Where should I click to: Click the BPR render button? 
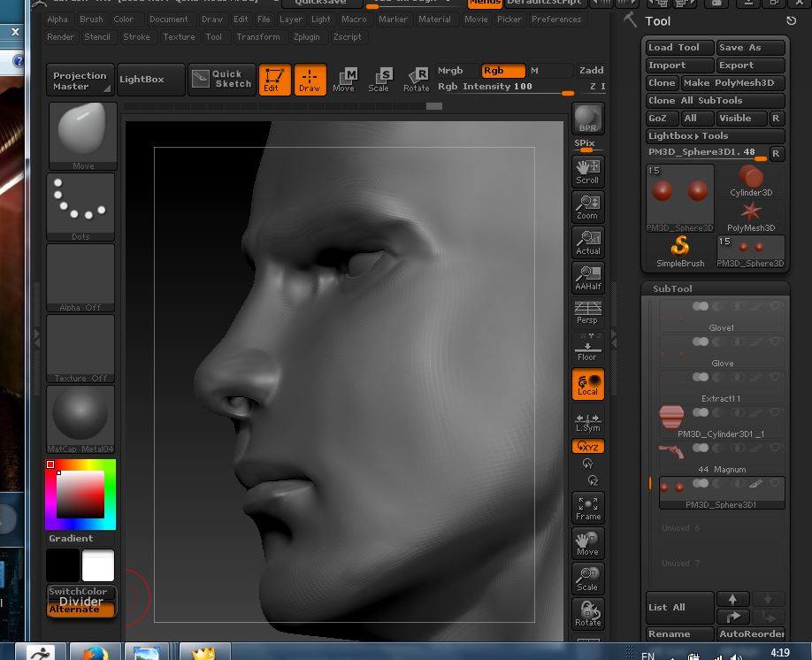point(587,119)
